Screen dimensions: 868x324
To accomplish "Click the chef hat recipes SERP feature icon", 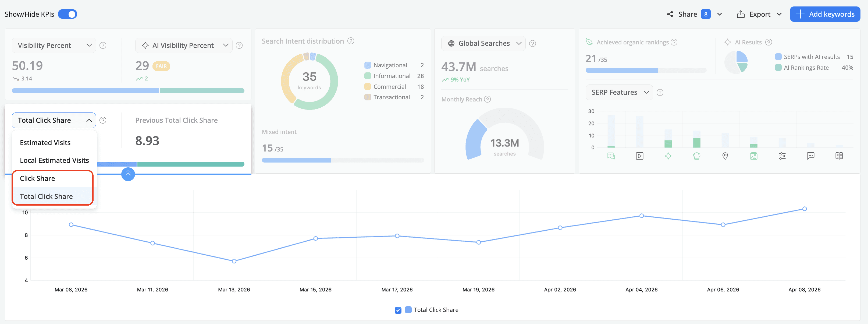I will pyautogui.click(x=697, y=156).
